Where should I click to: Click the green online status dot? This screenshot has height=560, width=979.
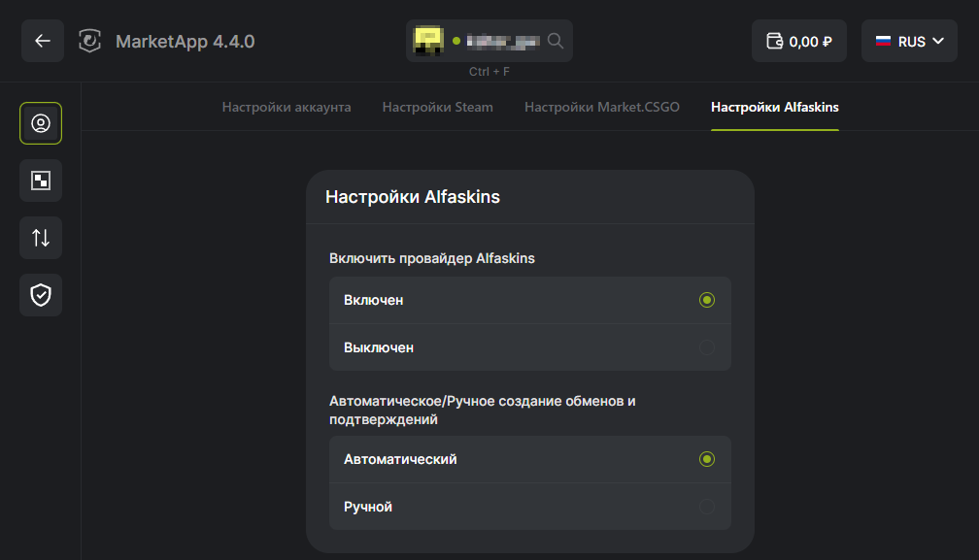(x=456, y=41)
